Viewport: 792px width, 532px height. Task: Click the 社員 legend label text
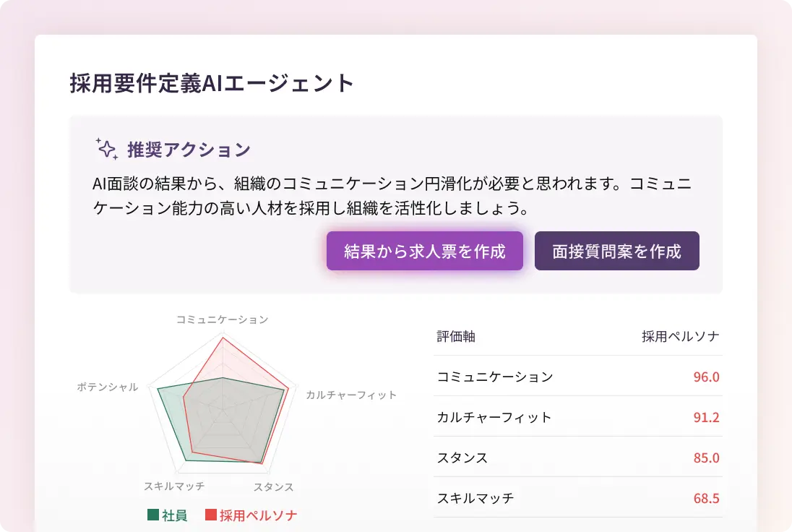coord(175,515)
